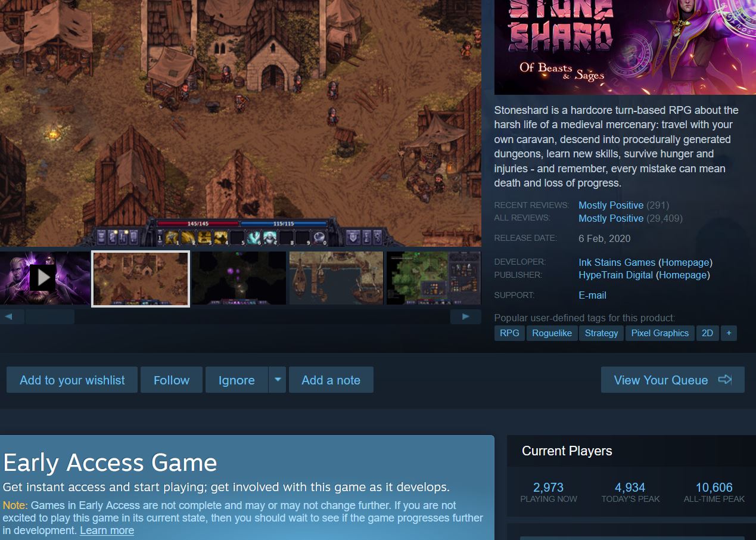Image resolution: width=756 pixels, height=540 pixels.
Task: Select the 2D tag
Action: click(707, 333)
